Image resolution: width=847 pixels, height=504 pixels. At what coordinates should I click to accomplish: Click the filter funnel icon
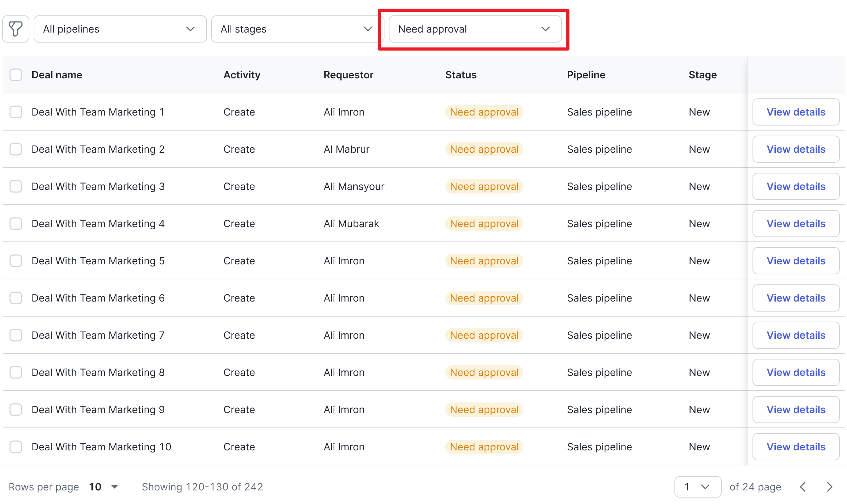tap(16, 29)
